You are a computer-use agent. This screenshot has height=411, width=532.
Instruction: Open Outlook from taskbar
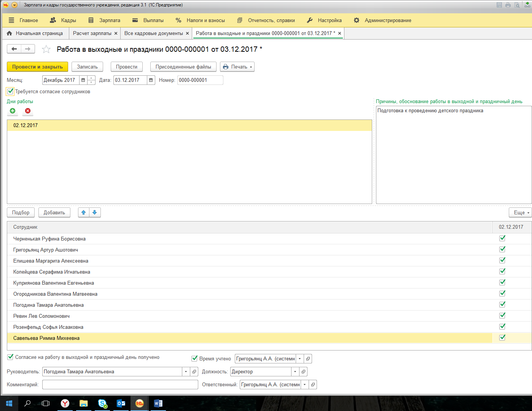[x=121, y=403]
